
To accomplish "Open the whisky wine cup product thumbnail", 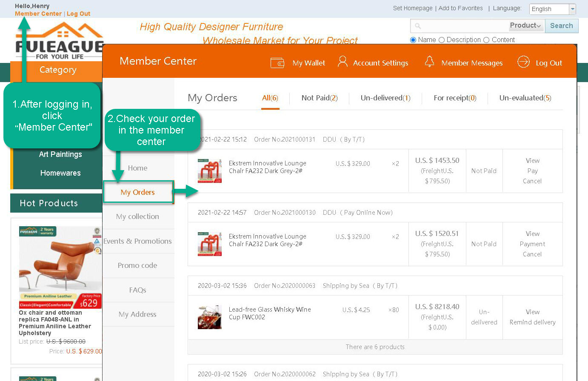I will (x=209, y=317).
